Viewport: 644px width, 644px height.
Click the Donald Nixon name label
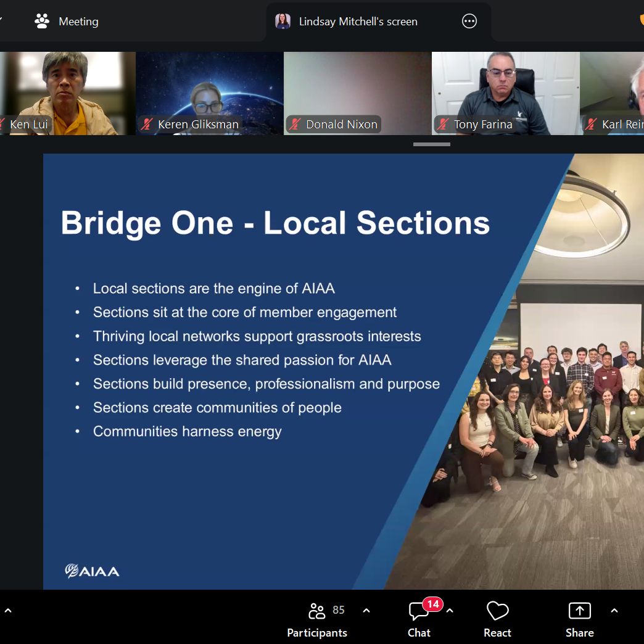click(341, 124)
